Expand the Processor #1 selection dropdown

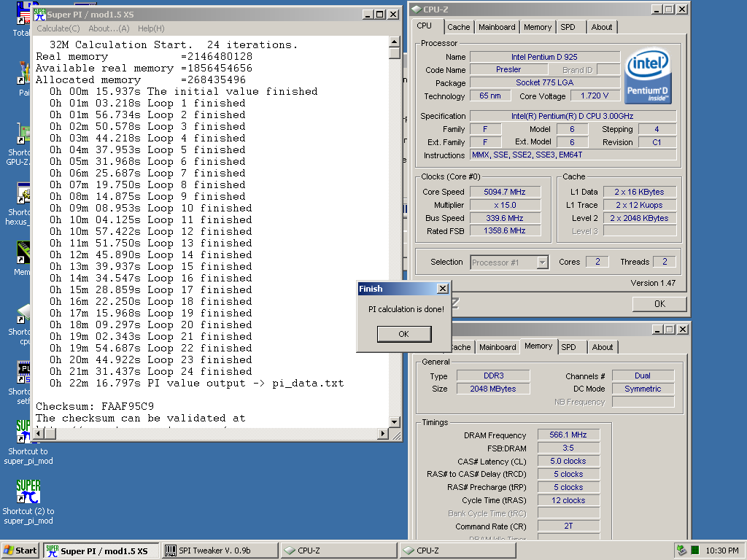(542, 262)
